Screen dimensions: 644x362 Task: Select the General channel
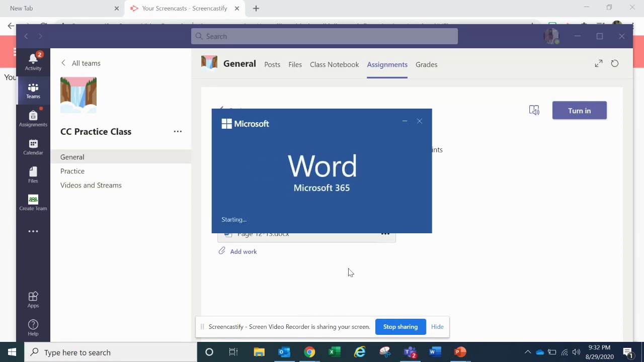point(121,157)
